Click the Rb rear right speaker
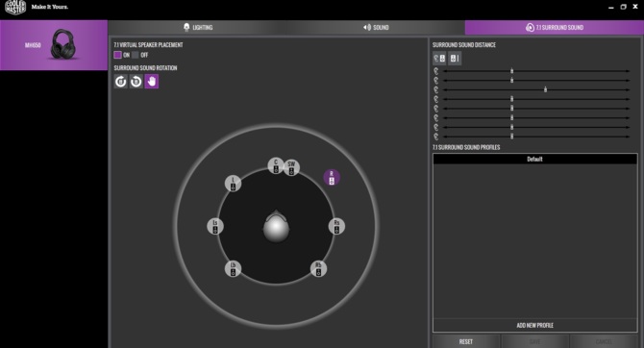Screen dimensions: 644x348 (318, 269)
